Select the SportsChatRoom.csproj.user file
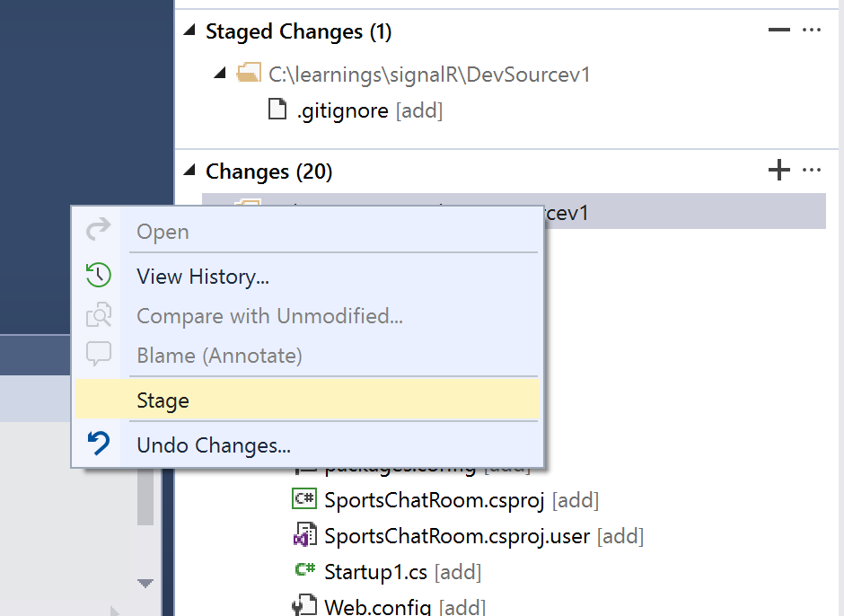This screenshot has height=616, width=844. coord(457,536)
